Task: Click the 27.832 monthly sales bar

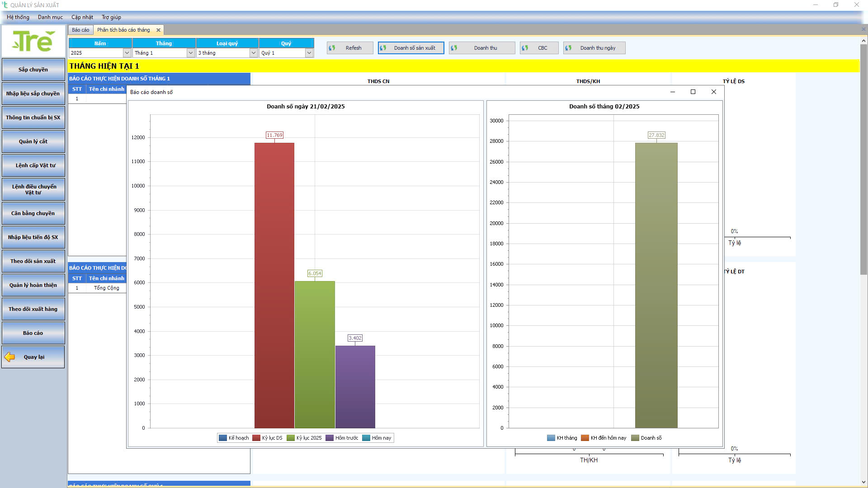Action: pyautogui.click(x=656, y=286)
